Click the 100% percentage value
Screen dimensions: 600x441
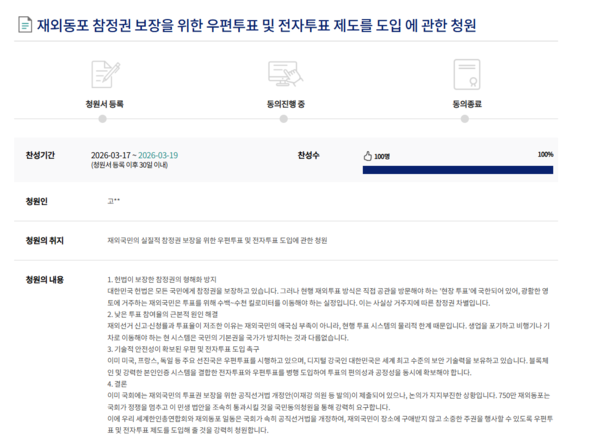(x=545, y=154)
